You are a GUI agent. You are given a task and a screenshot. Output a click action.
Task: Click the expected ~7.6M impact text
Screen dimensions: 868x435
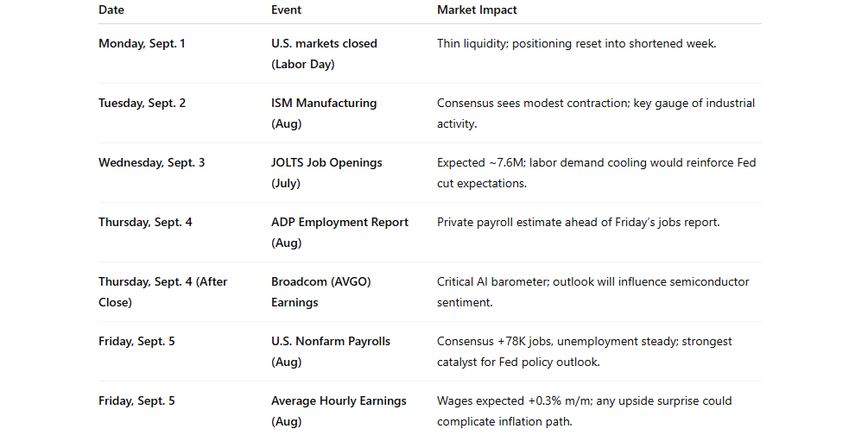coord(596,173)
